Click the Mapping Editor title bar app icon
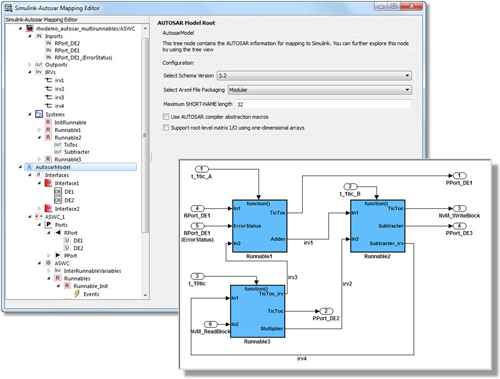This screenshot has height=379, width=500. coord(9,8)
